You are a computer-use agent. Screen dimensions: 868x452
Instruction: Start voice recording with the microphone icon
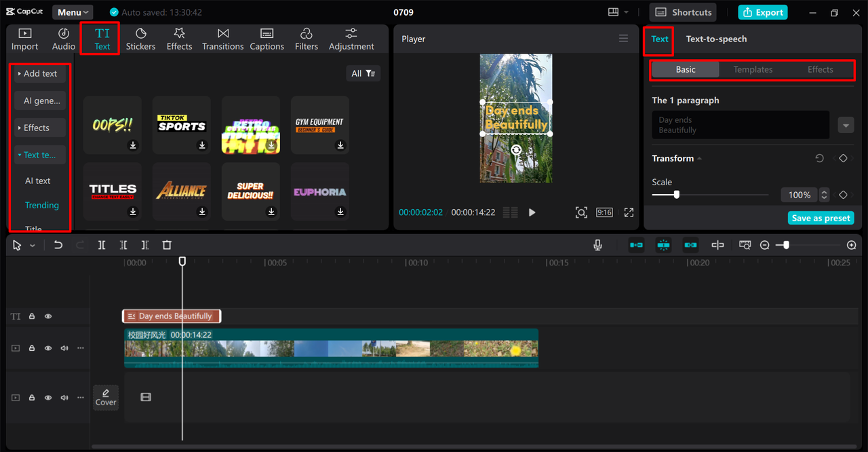pos(597,245)
